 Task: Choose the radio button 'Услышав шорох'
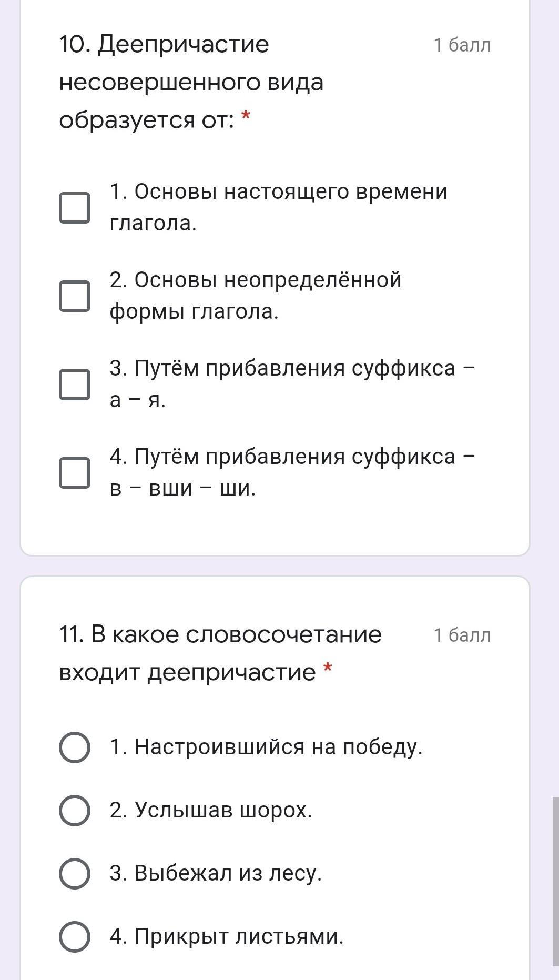tap(74, 810)
